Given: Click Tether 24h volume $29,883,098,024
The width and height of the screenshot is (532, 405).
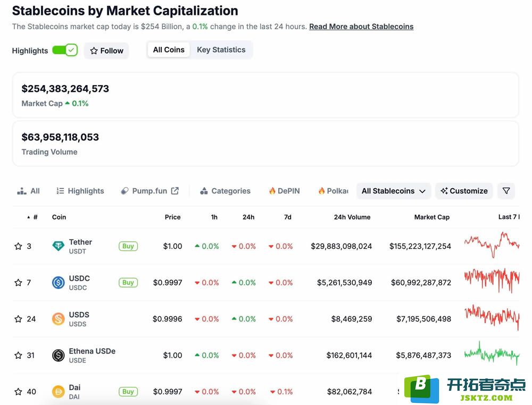Looking at the screenshot, I should click(342, 247).
